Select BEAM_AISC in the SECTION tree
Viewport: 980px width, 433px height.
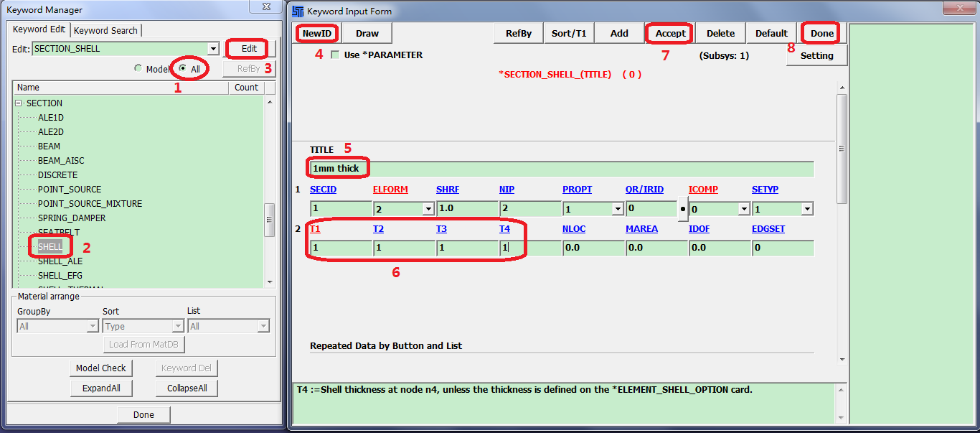click(61, 161)
